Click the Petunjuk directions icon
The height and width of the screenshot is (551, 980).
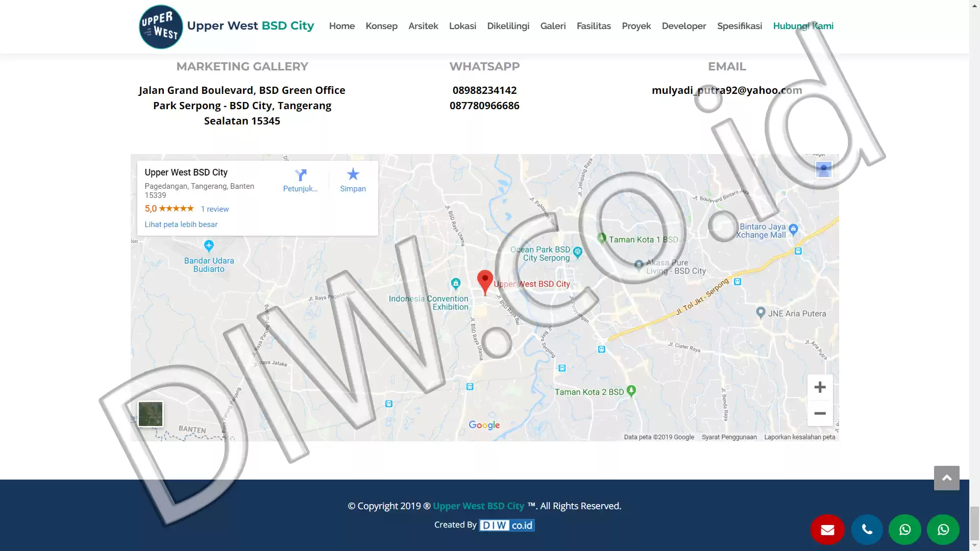[x=301, y=175]
